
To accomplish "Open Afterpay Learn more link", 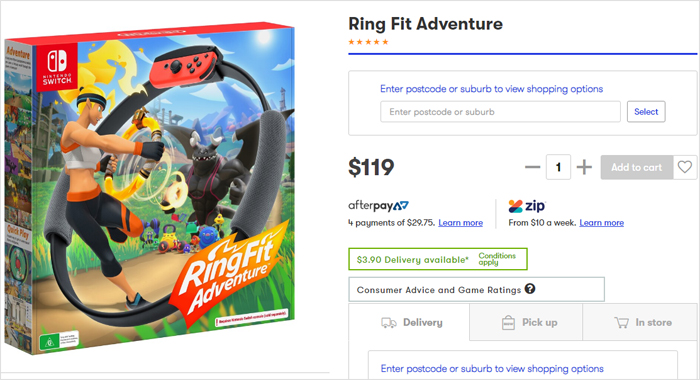I will click(x=460, y=223).
